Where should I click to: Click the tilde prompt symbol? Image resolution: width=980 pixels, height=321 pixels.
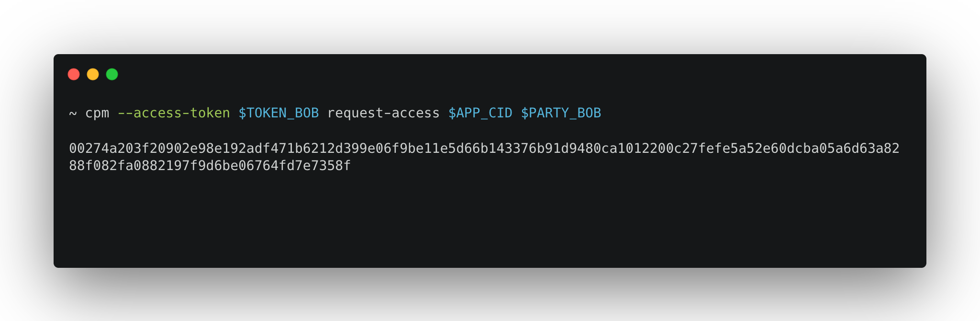click(73, 114)
